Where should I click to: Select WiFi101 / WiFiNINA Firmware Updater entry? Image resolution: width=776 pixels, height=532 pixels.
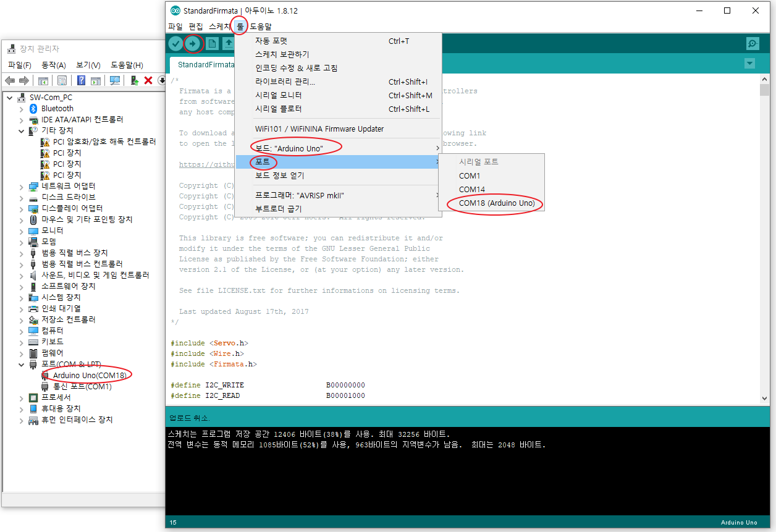pyautogui.click(x=339, y=129)
